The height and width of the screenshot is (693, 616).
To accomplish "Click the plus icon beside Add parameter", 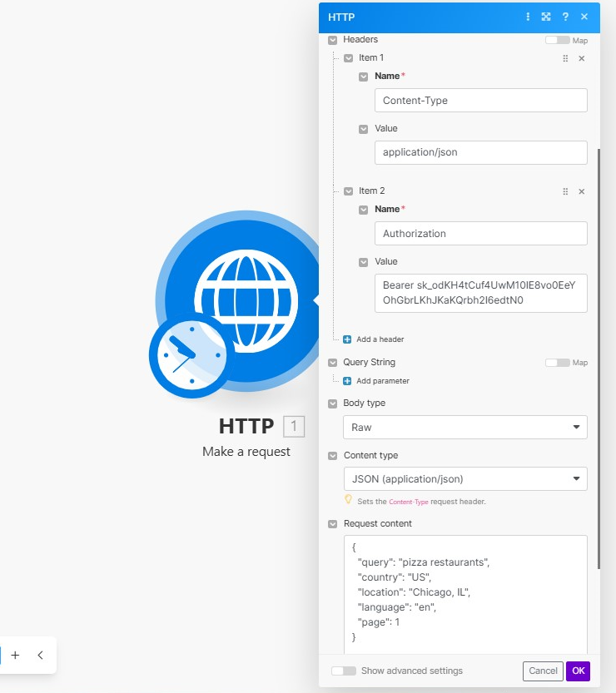I will pos(347,381).
